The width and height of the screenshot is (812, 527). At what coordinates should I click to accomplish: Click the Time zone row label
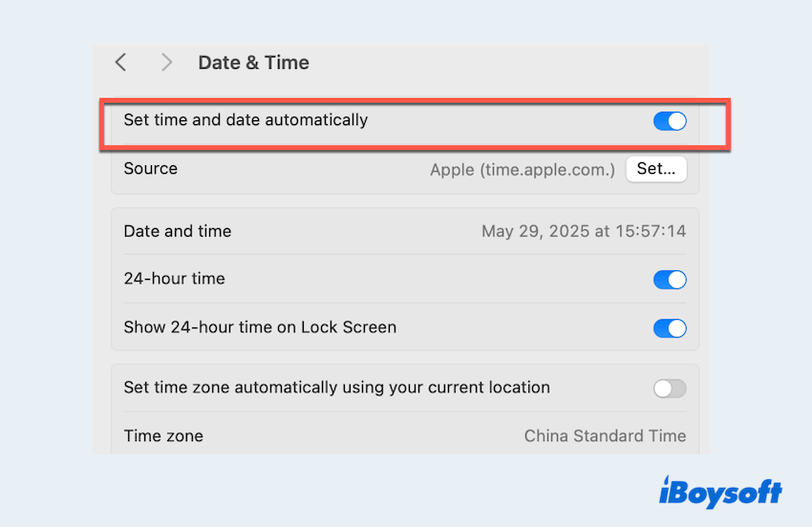click(x=163, y=436)
